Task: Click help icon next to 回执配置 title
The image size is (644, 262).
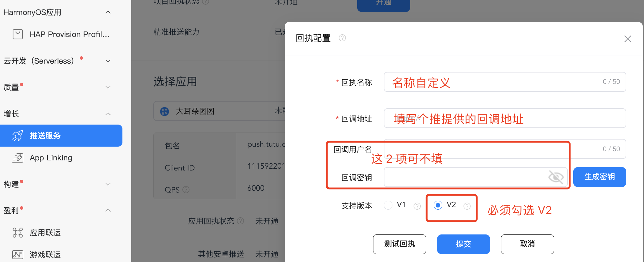Action: (x=342, y=38)
